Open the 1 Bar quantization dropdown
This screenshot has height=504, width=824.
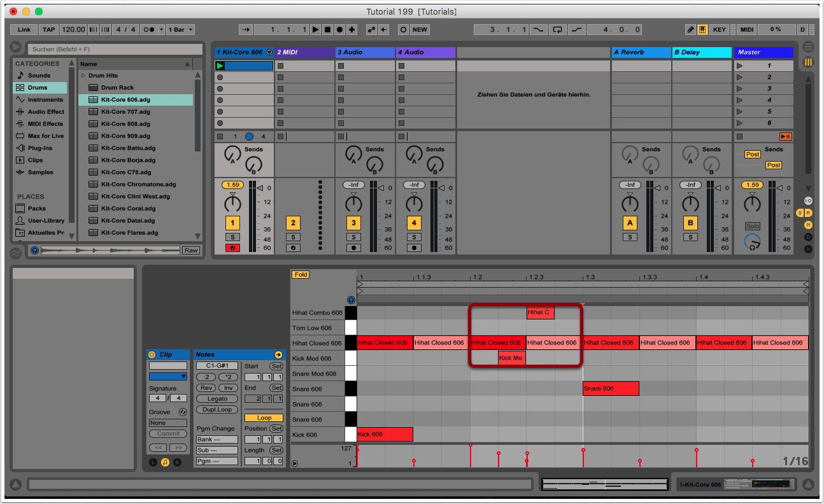(x=181, y=30)
